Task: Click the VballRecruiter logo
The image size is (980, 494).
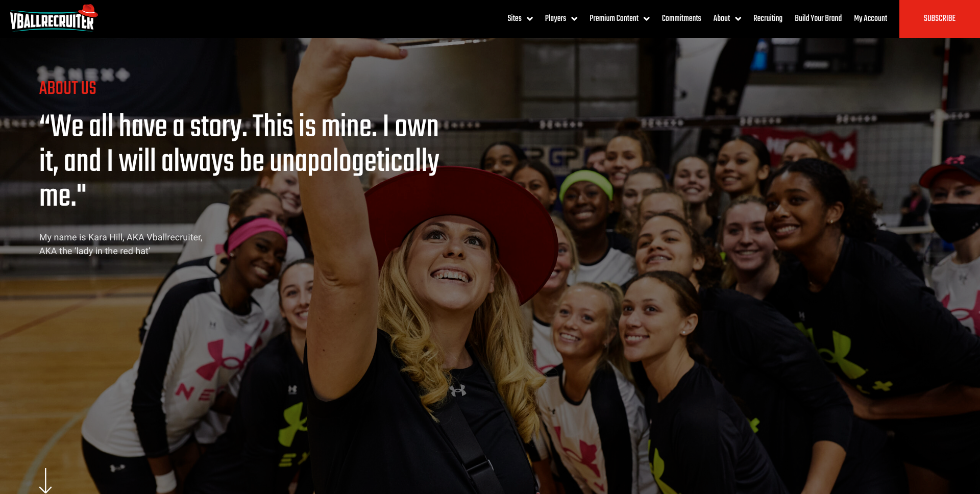Action: (x=54, y=18)
